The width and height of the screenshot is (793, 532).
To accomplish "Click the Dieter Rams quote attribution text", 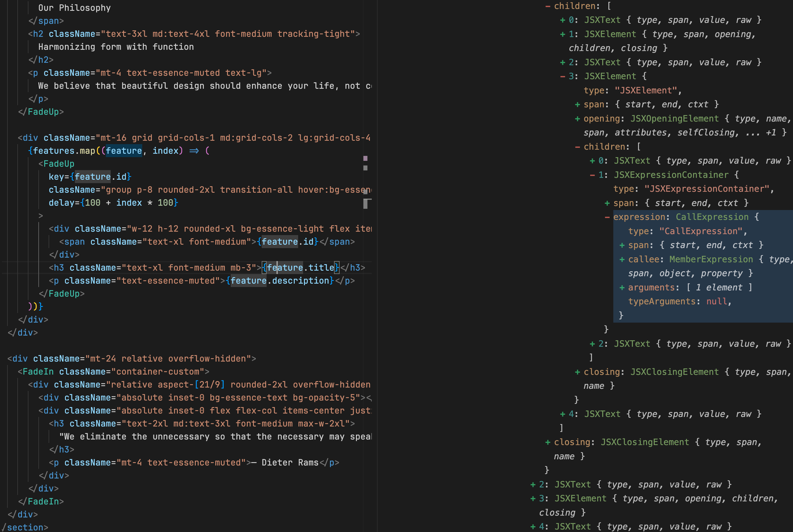I will pos(290,462).
